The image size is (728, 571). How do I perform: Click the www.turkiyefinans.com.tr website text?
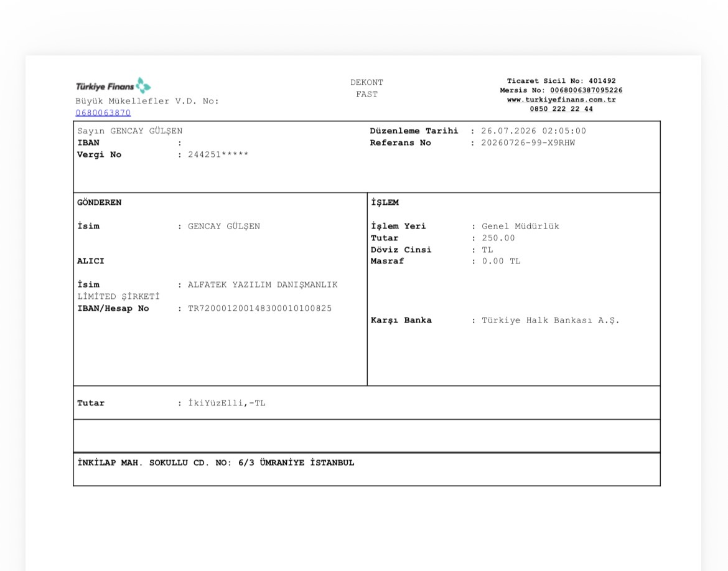[561, 100]
